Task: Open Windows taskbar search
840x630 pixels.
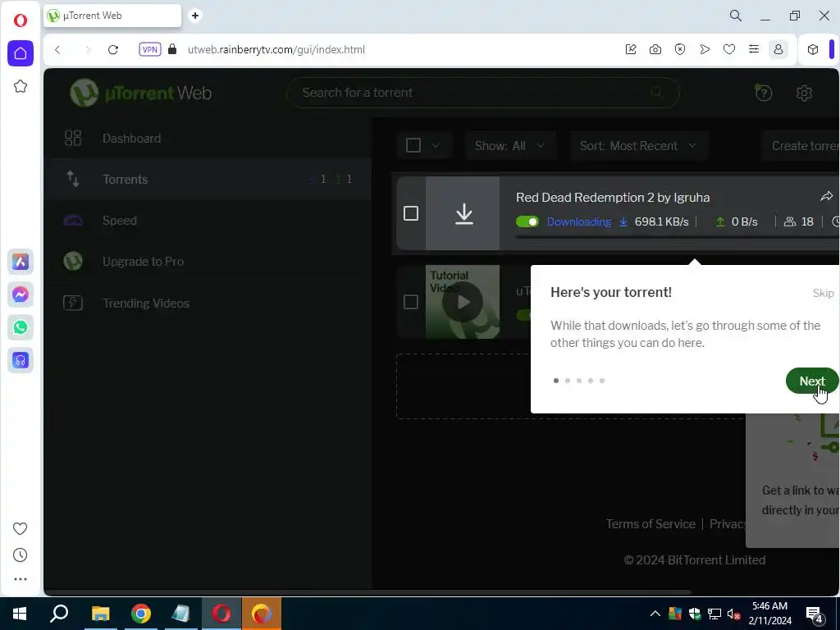Action: coord(59,614)
